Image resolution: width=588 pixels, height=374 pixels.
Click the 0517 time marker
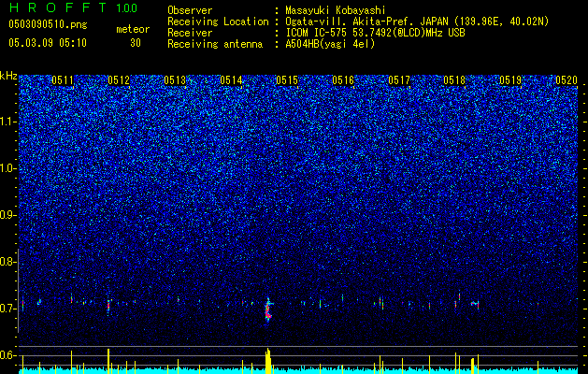coord(399,80)
